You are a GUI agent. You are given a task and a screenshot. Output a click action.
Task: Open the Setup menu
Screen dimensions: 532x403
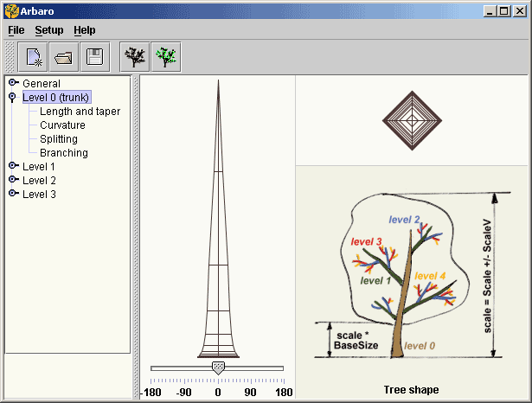coord(49,29)
